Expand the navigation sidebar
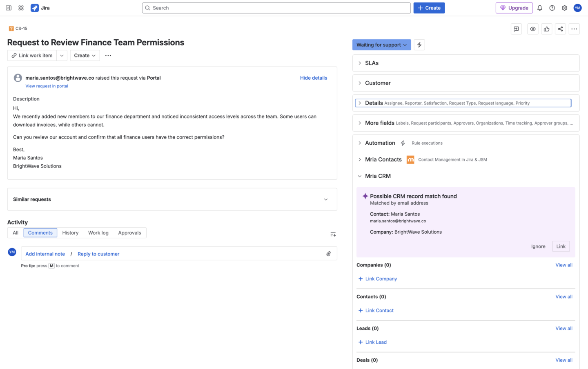Screen dimensions: 588x369 tap(8, 8)
